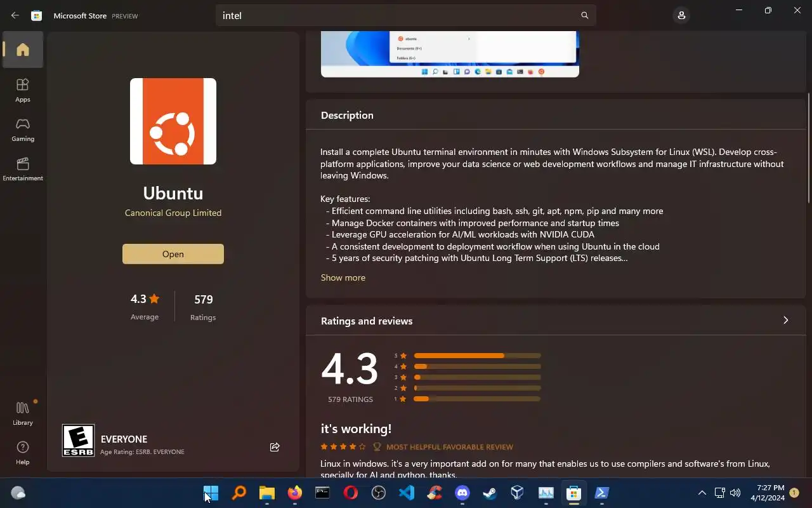The height and width of the screenshot is (508, 812).
Task: Open the Entertainment section in the sidebar
Action: [x=23, y=169]
